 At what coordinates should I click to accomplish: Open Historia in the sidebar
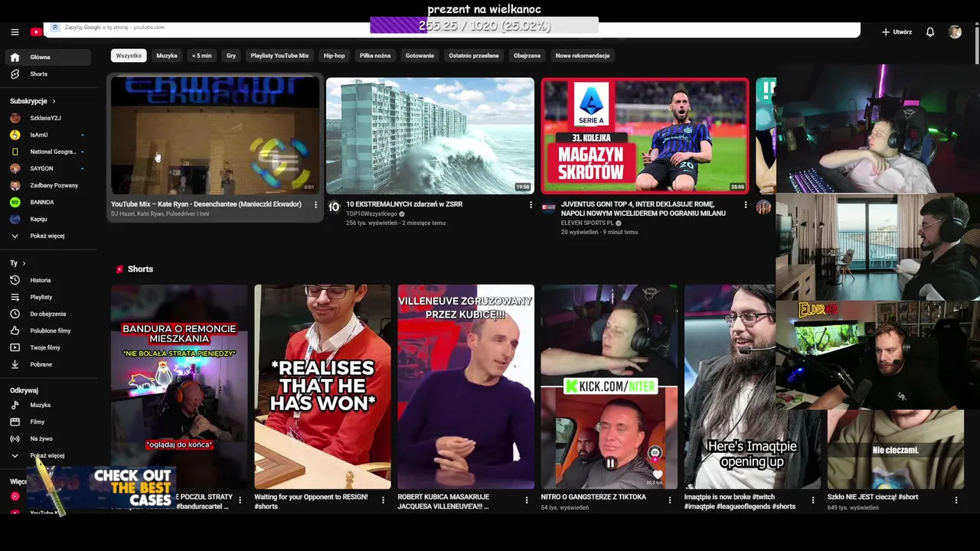coord(40,280)
